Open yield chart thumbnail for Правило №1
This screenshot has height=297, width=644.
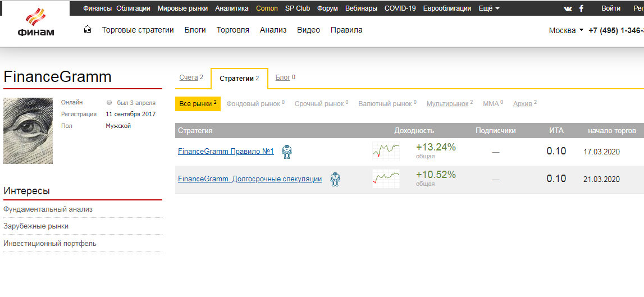[386, 151]
